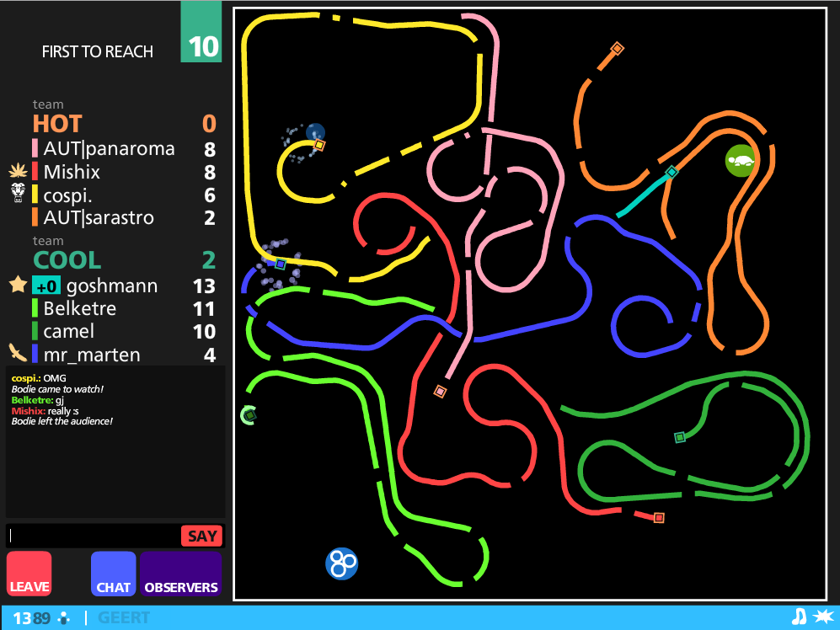Click the dark green curve's head square
The height and width of the screenshot is (630, 840).
(x=680, y=437)
